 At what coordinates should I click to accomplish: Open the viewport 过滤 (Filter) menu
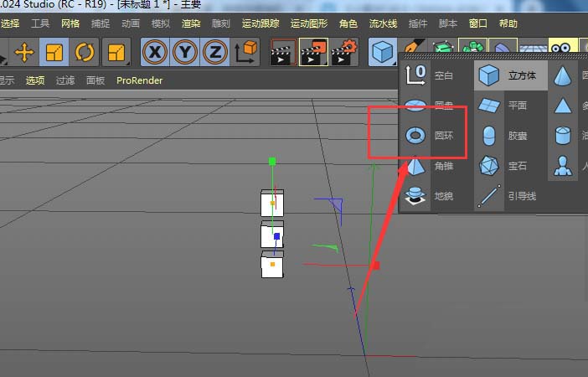[x=65, y=80]
